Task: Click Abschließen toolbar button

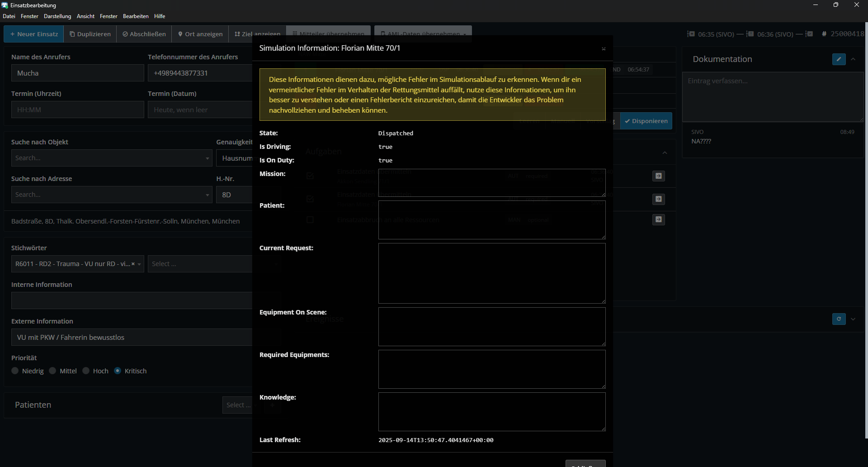Action: [x=144, y=34]
